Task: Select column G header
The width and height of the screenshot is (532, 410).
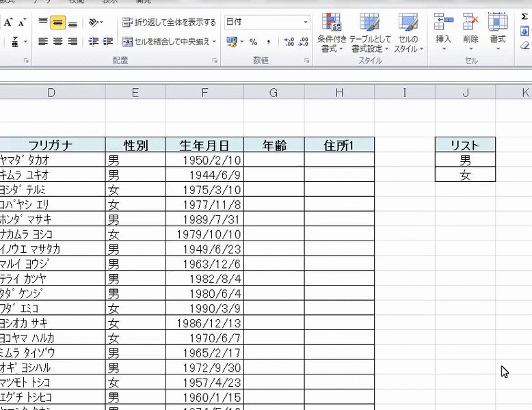Action: (274, 92)
